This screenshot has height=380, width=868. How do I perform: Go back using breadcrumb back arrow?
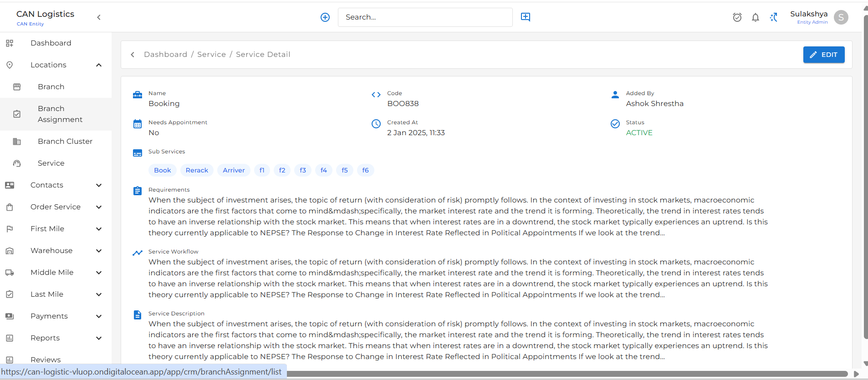[x=133, y=55]
